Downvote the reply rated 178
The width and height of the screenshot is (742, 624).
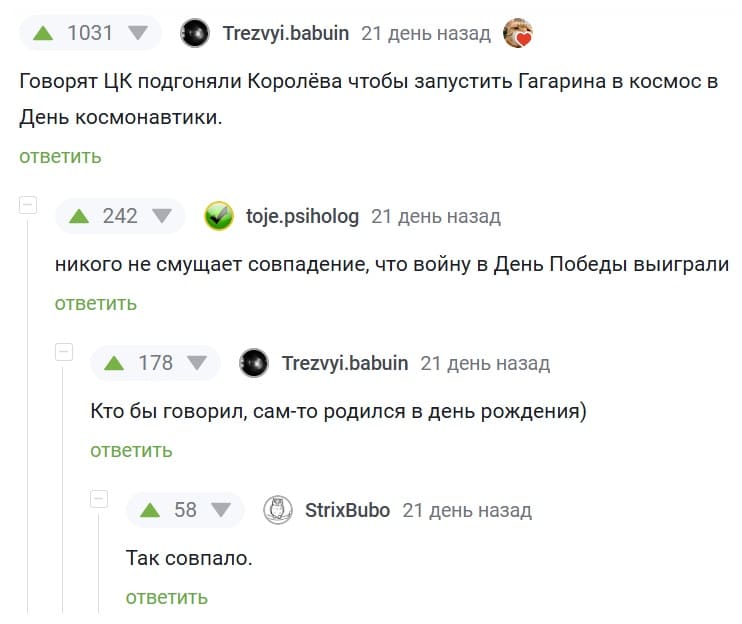click(x=197, y=363)
